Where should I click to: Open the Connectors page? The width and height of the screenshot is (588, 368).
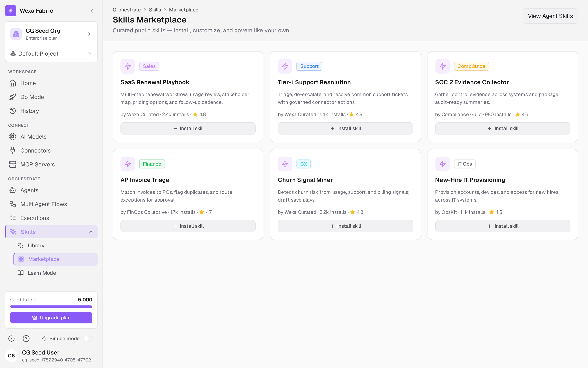tap(51, 150)
